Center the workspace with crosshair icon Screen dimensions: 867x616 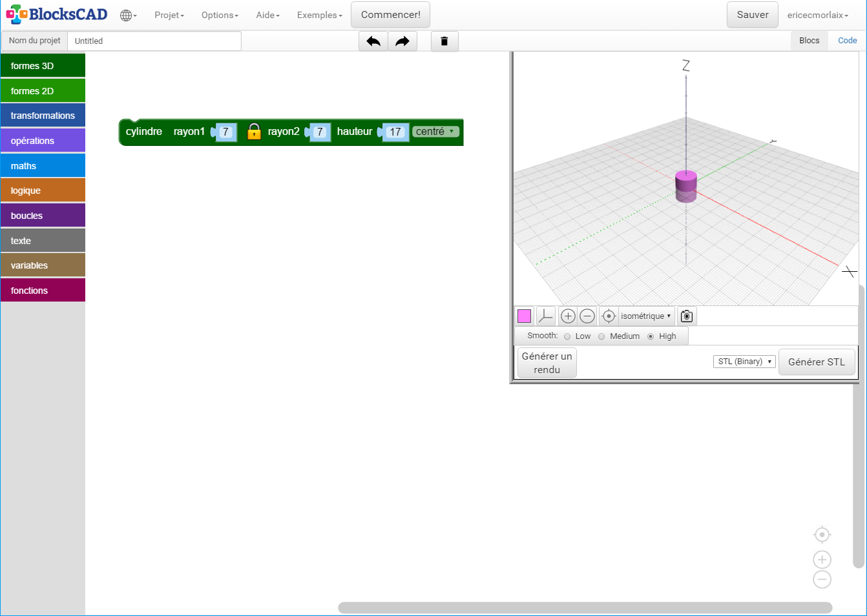point(822,535)
